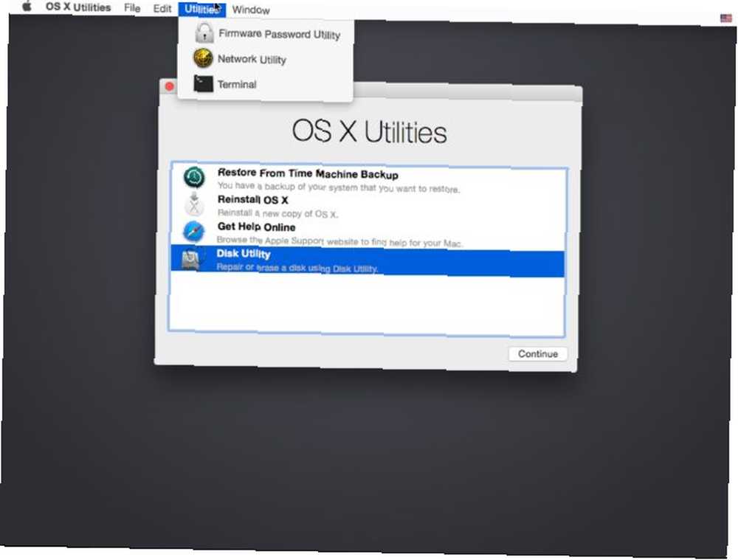Open the Window menu
The width and height of the screenshot is (738, 560).
click(x=251, y=10)
